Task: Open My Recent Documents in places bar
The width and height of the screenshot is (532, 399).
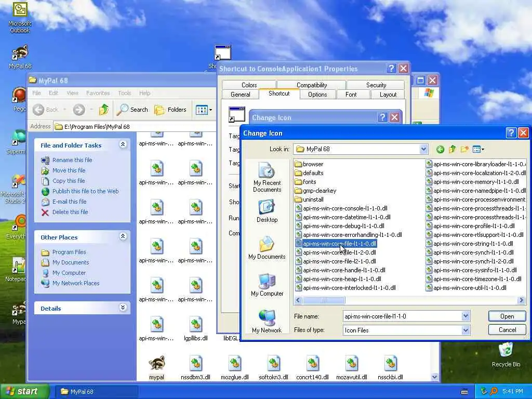Action: point(267,177)
